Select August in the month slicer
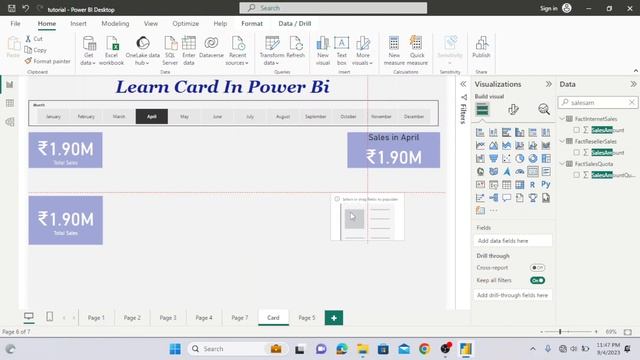The image size is (640, 360). coord(283,116)
